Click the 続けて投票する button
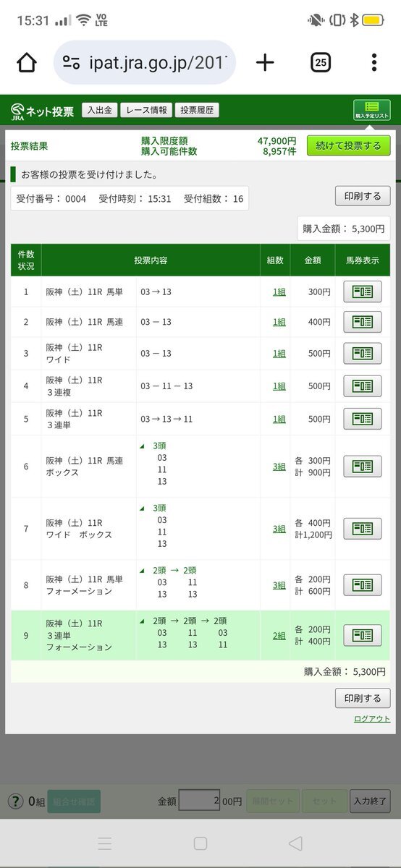 348,145
